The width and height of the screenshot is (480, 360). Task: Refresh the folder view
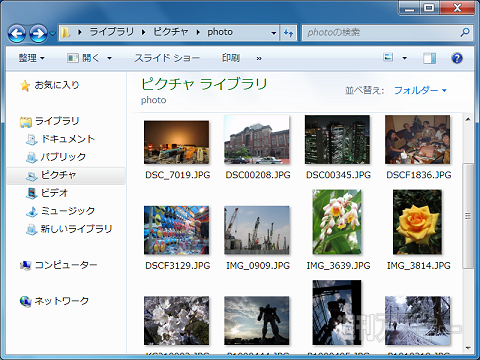[x=288, y=33]
